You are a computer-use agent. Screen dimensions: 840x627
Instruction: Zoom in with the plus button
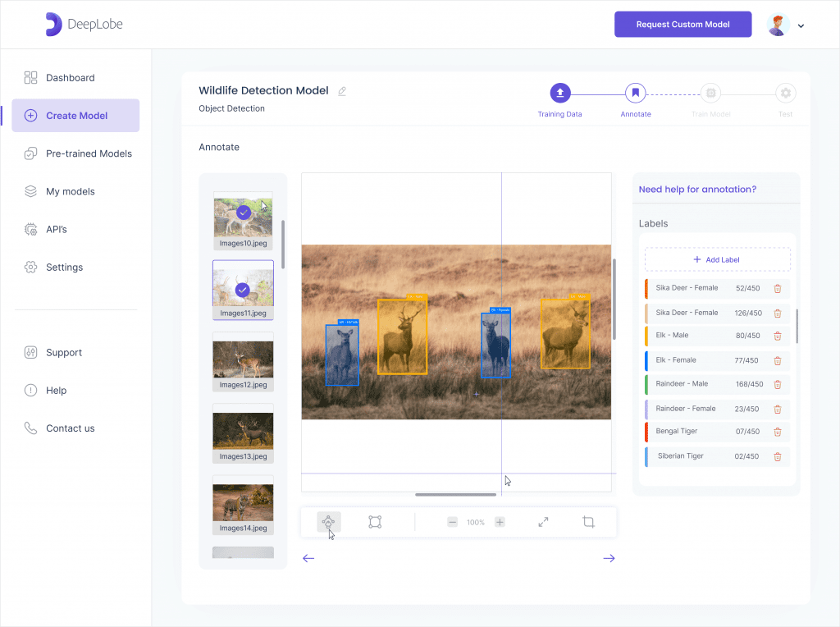tap(500, 522)
